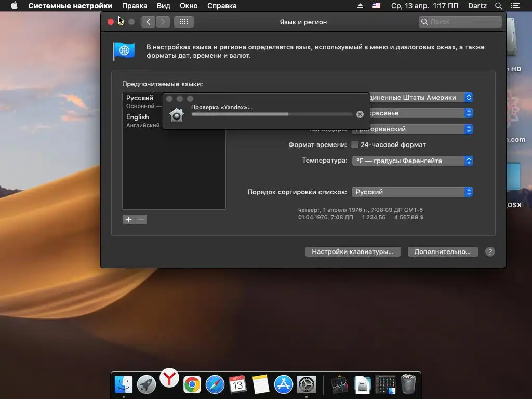
Task: Open the Справка menu
Action: tap(222, 6)
